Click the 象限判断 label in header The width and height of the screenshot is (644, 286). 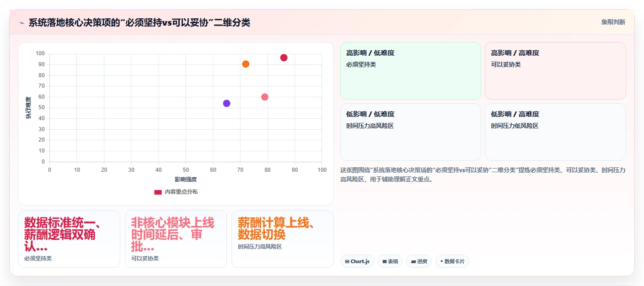click(x=613, y=22)
